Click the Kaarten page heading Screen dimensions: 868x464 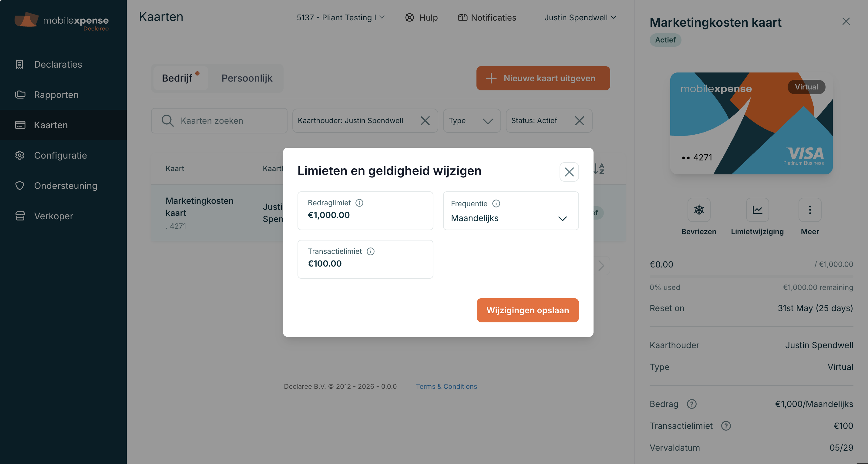point(161,17)
